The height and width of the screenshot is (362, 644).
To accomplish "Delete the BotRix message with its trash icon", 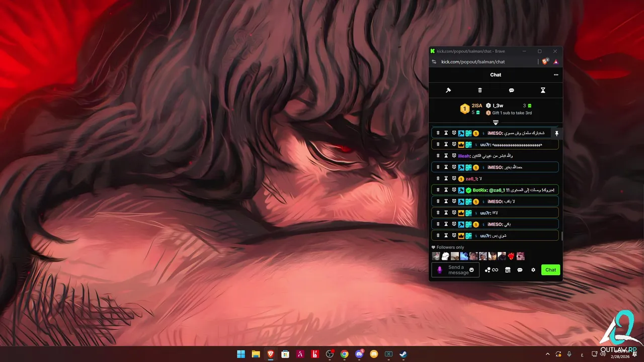I will tap(438, 190).
